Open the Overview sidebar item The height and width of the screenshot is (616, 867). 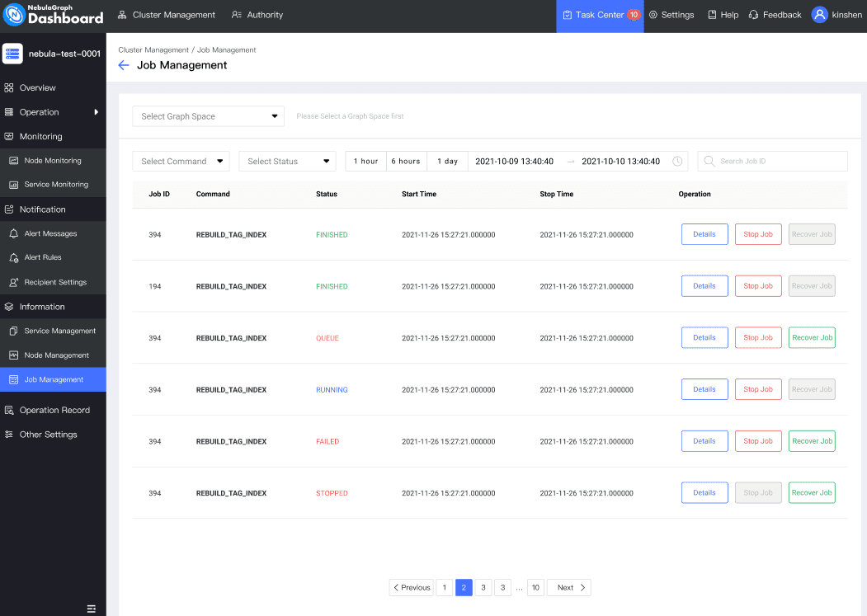coord(53,88)
